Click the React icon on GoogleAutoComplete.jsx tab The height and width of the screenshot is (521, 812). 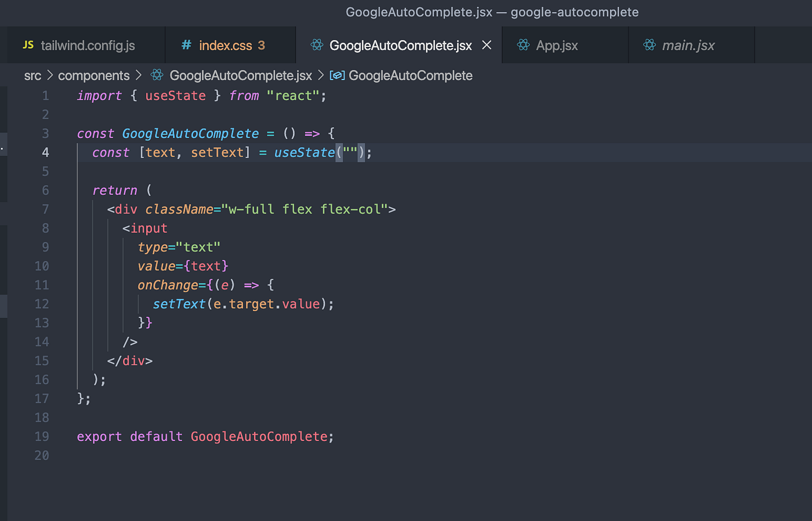click(317, 45)
